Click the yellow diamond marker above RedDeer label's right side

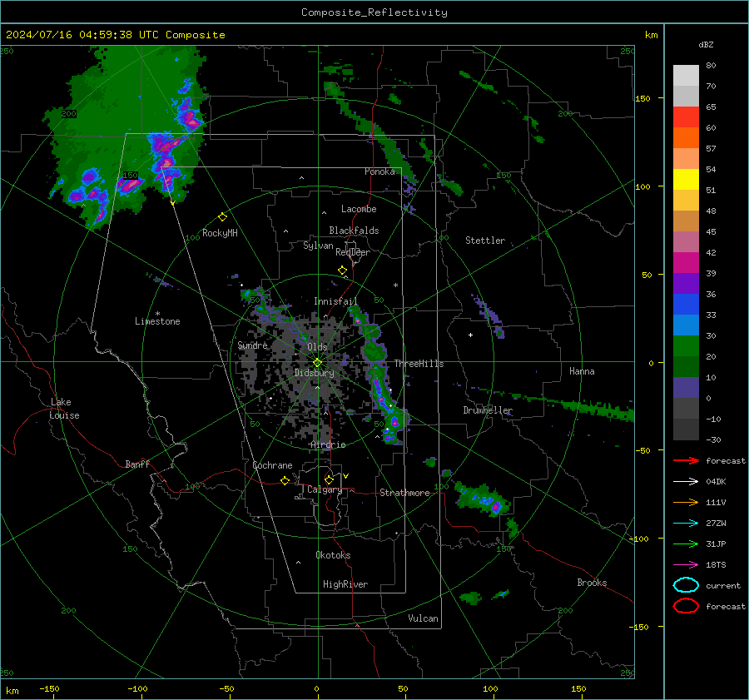pyautogui.click(x=342, y=271)
